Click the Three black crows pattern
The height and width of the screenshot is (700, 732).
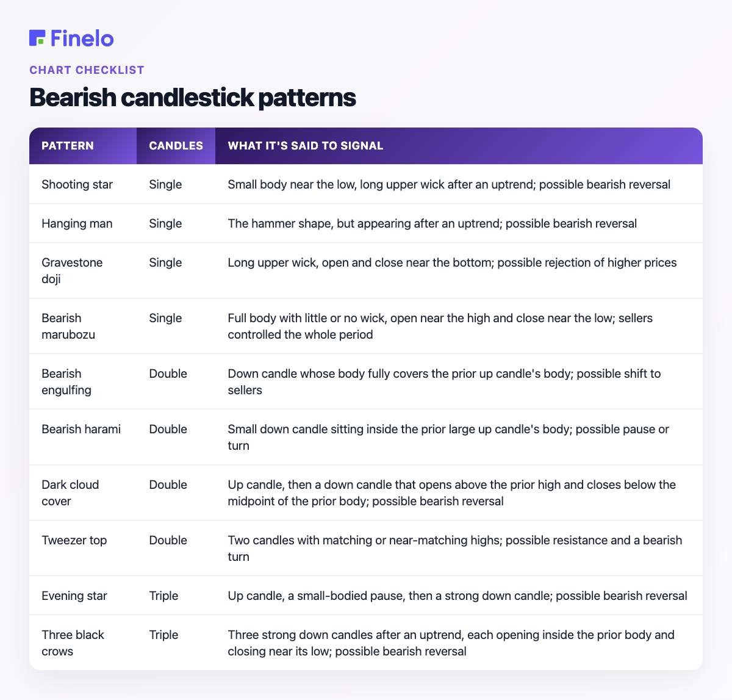pos(73,643)
